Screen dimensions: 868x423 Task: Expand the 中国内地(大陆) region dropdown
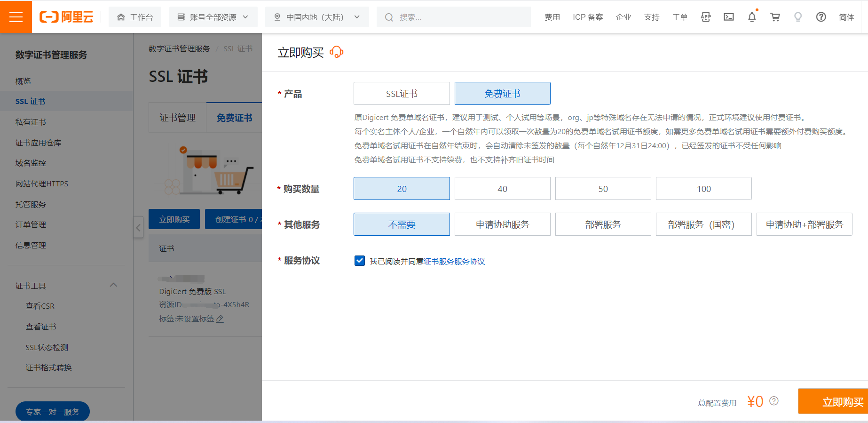click(x=317, y=17)
